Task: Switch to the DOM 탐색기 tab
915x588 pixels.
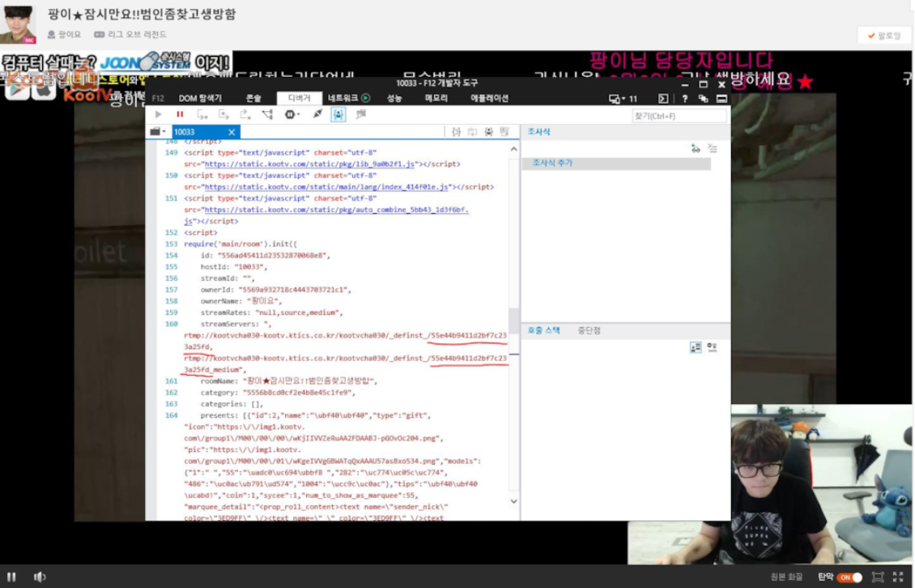Action: (x=200, y=98)
